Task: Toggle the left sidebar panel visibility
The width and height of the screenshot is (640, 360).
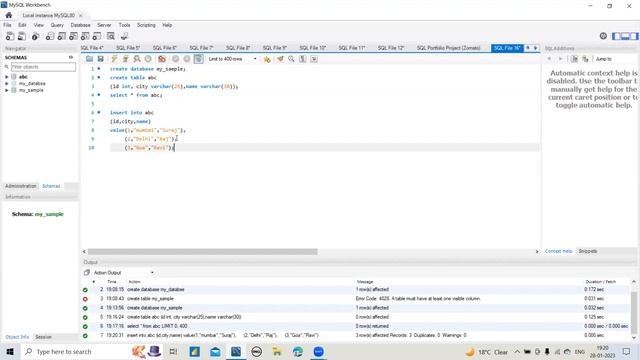Action: [616, 36]
